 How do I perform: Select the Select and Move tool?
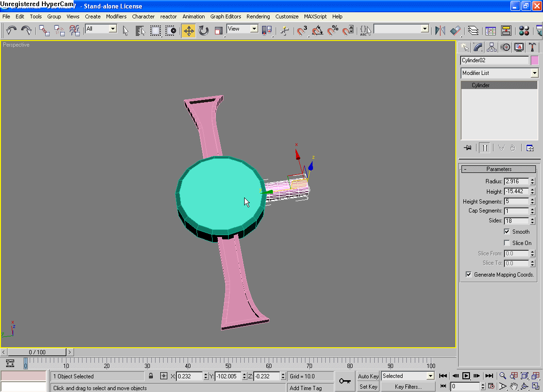click(x=189, y=31)
